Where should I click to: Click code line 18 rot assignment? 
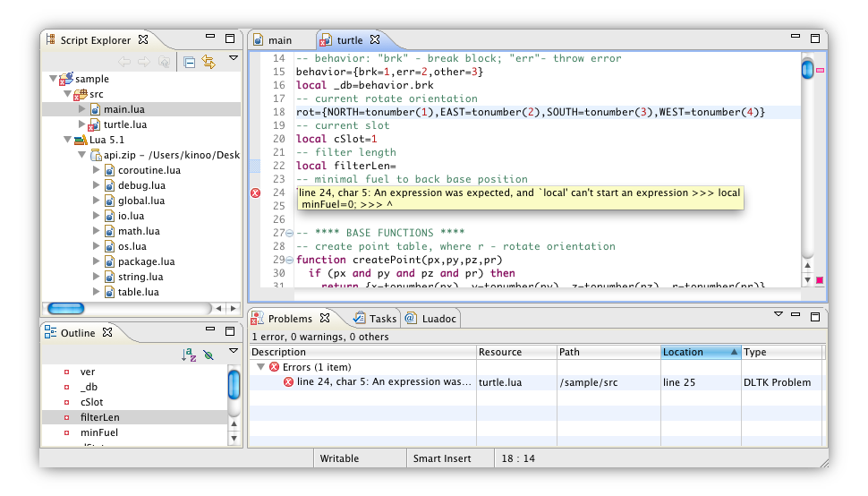531,112
